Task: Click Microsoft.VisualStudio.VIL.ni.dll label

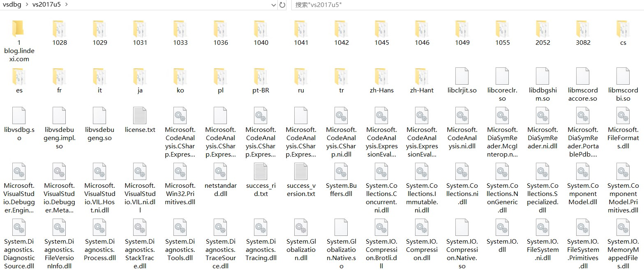Action: 140,198
